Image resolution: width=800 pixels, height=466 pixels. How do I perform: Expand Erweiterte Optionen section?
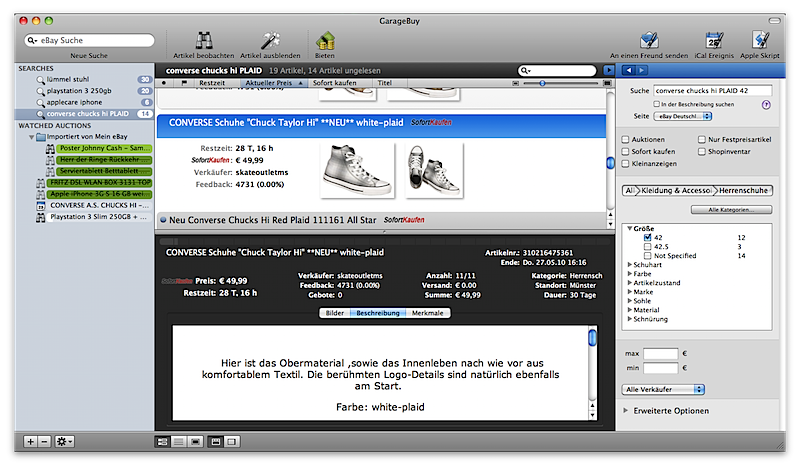click(626, 410)
